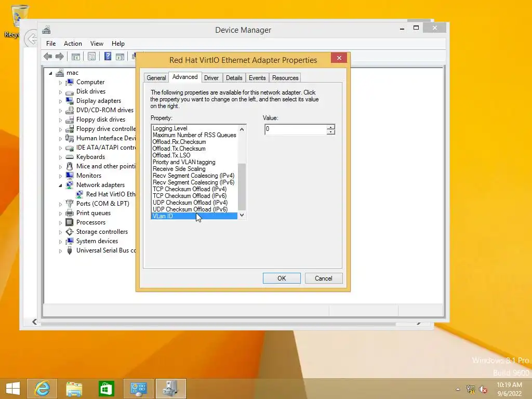Expand the Disk drives node
532x399 pixels.
point(60,92)
